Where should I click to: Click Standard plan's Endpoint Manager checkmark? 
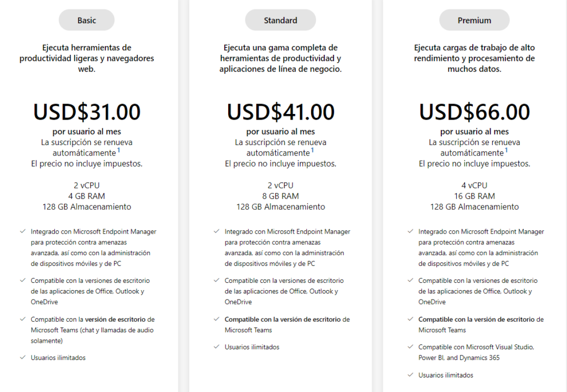click(216, 231)
